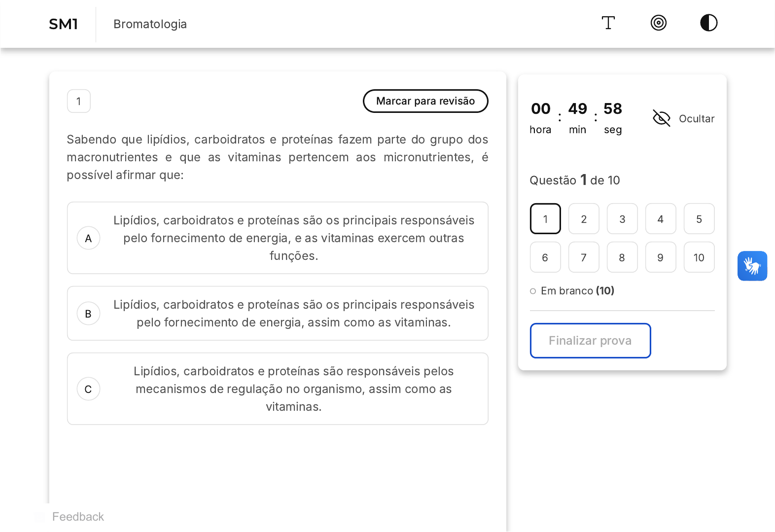Choose answer option C radio circle
This screenshot has width=775, height=532.
89,390
